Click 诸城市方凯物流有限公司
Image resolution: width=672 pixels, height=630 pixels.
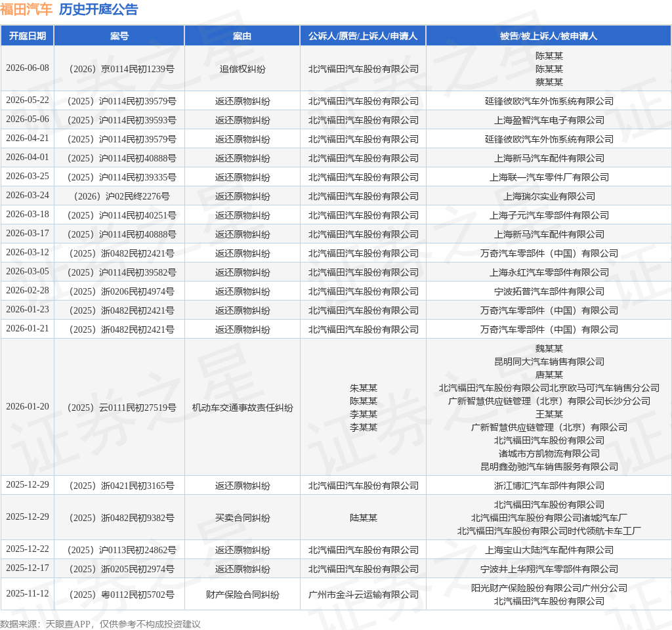point(549,453)
